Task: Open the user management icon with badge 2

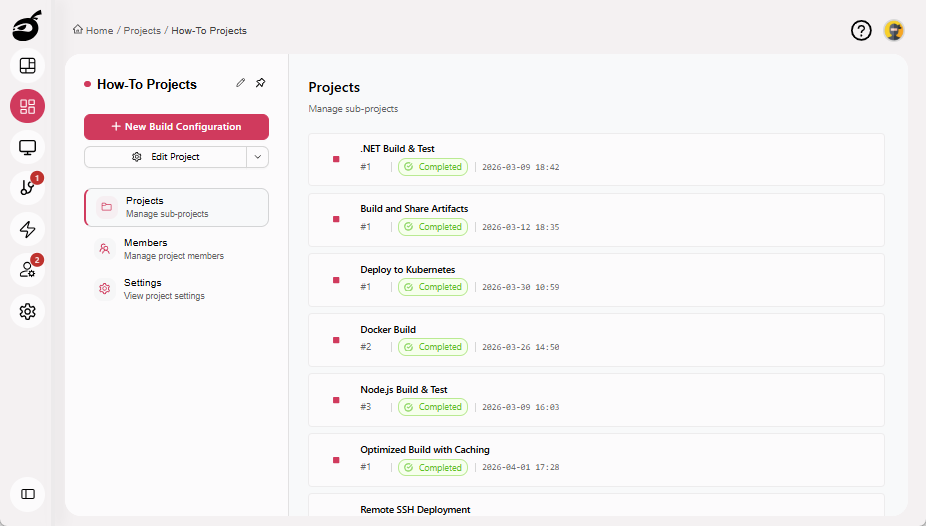Action: [27, 270]
